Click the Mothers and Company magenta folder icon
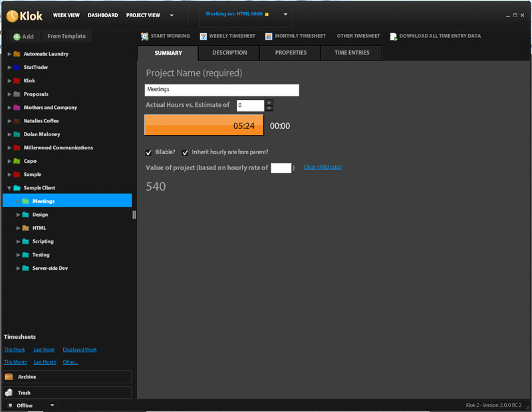532x412 pixels. (x=17, y=108)
